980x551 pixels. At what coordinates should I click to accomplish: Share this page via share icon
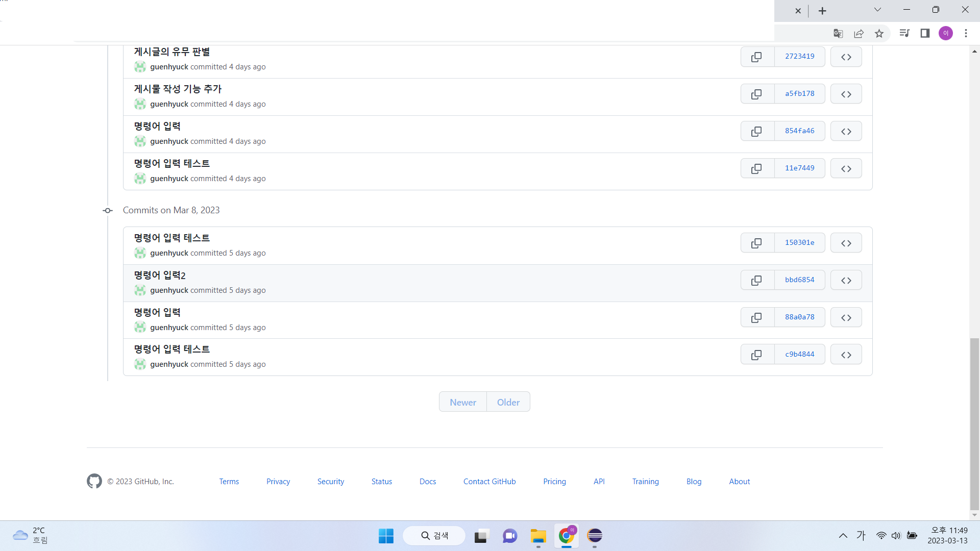click(x=859, y=34)
